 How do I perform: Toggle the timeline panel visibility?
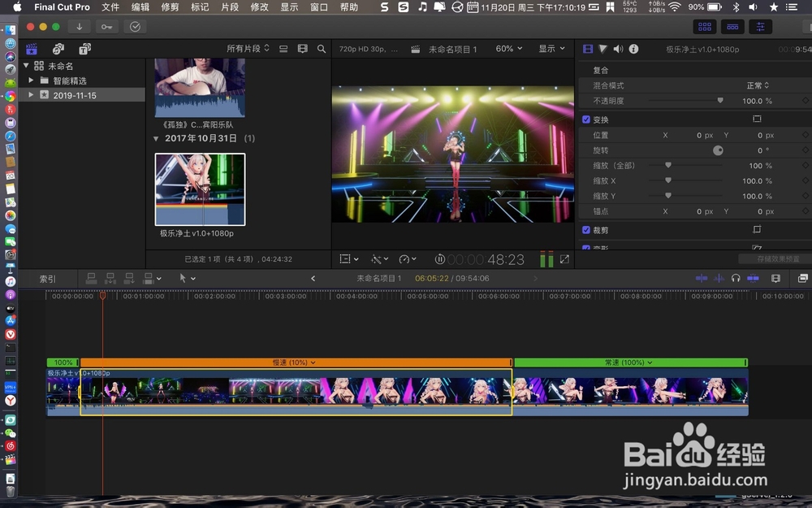pos(732,27)
